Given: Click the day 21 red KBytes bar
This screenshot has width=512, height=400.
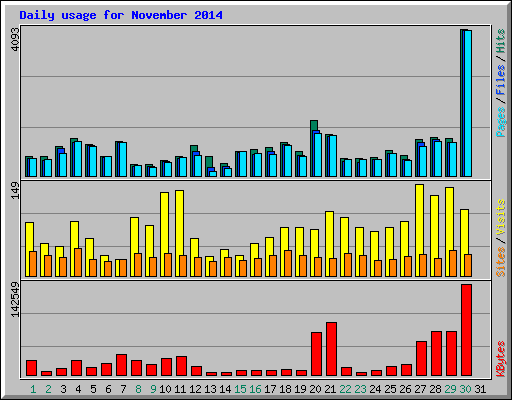Looking at the screenshot, I should (331, 349).
